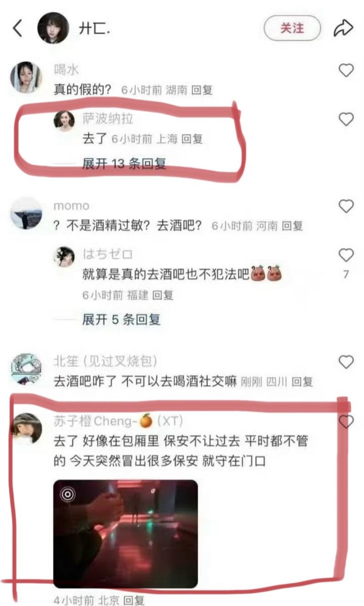364x606 pixels.
Task: Like はちゼロ's reply with 7 likes
Action: [x=346, y=255]
